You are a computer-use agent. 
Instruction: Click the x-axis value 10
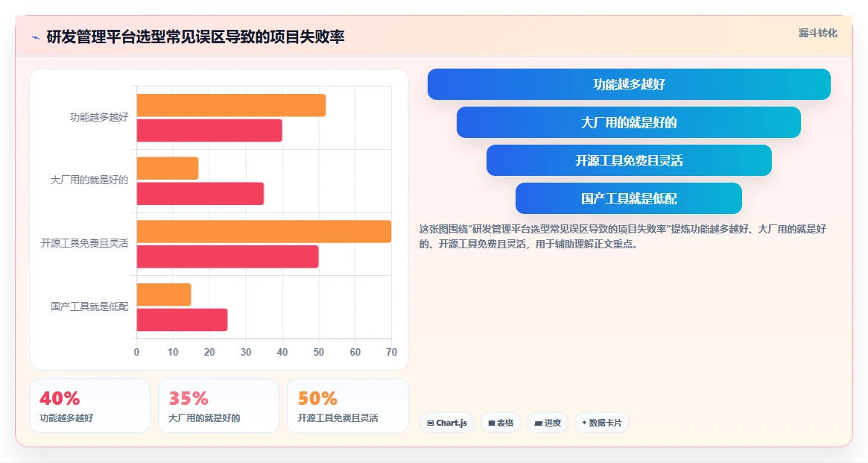click(174, 352)
